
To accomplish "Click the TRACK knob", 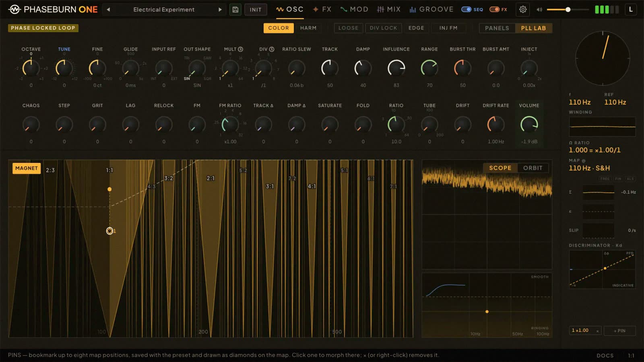I will [x=330, y=68].
